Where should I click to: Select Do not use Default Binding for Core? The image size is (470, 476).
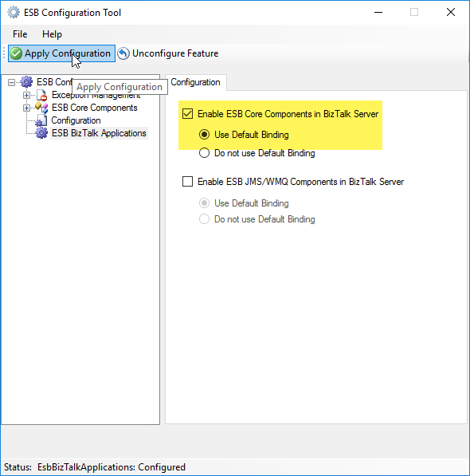[x=204, y=153]
